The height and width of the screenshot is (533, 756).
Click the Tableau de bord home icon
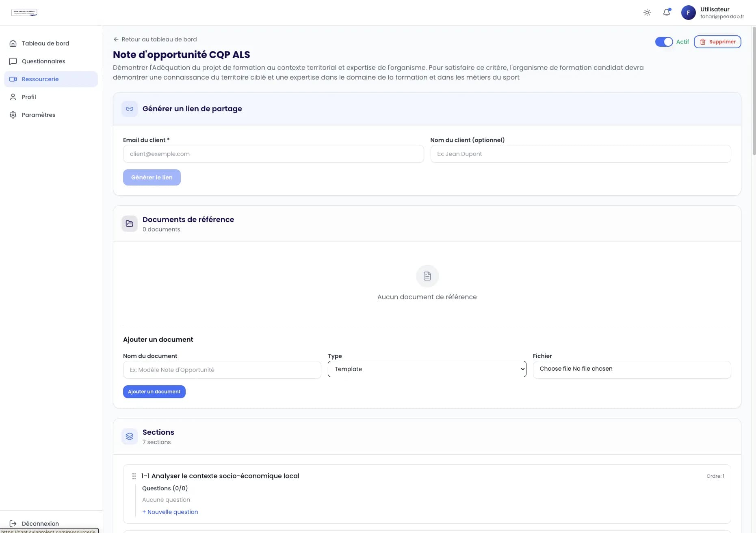(x=13, y=43)
